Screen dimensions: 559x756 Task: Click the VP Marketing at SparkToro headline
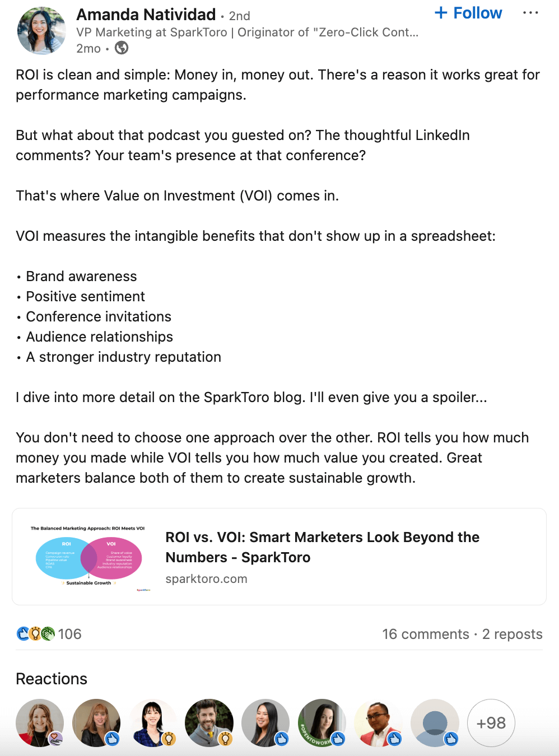click(248, 32)
